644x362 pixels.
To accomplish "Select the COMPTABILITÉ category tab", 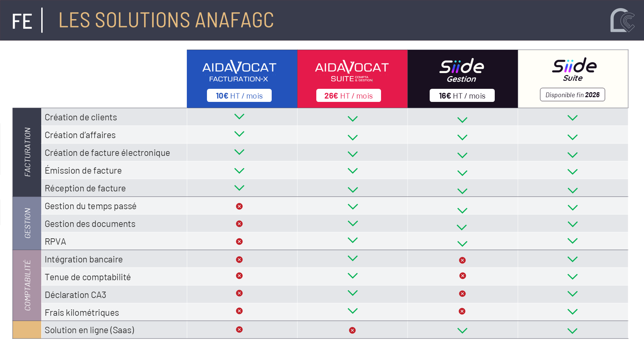I will pyautogui.click(x=27, y=285).
